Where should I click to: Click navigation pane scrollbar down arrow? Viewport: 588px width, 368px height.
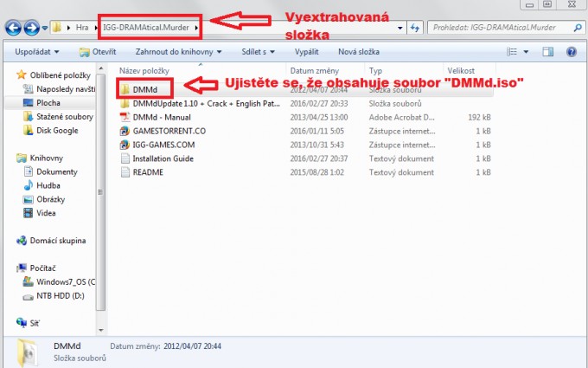tap(100, 330)
